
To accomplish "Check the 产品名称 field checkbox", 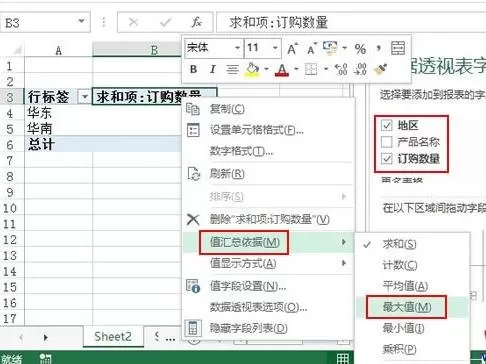I will pyautogui.click(x=387, y=142).
